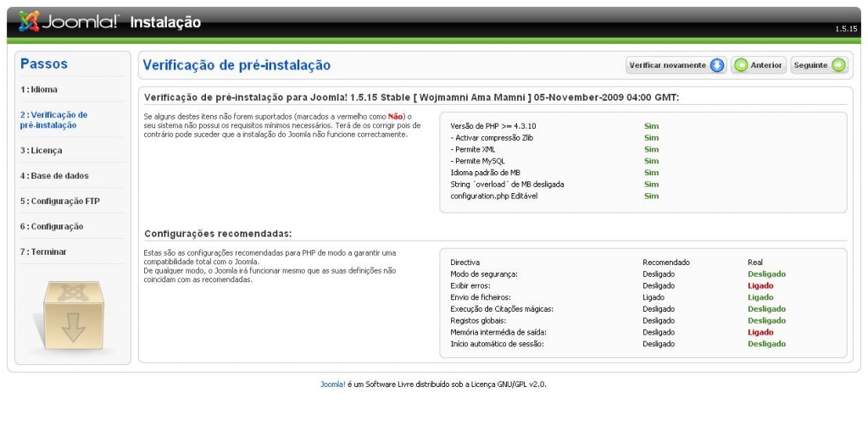Click the 'configuration.php Editável' label

(x=494, y=196)
